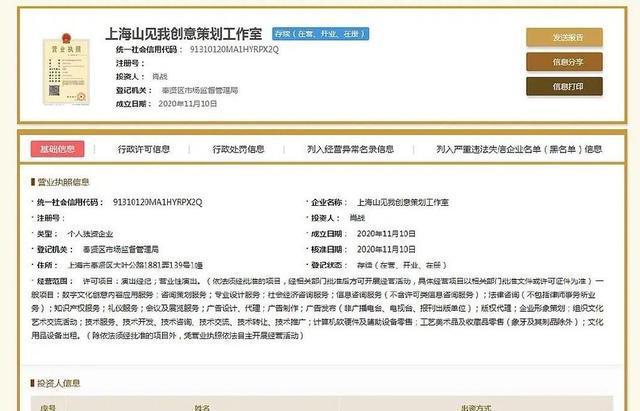This screenshot has width=640, height=411.
Task: Open the business license thumbnail image
Action: [x=66, y=69]
